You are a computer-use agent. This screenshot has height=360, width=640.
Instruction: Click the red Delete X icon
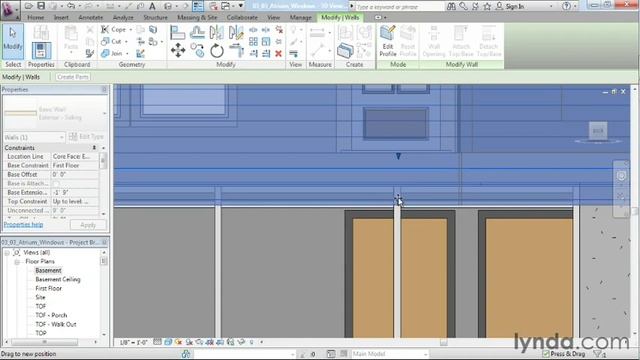tap(278, 53)
